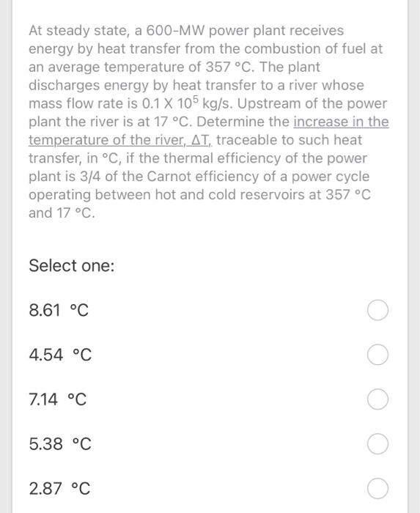The height and width of the screenshot is (513, 420).
Task: Choose the 4.54 °C radio option
Action: coord(377,355)
